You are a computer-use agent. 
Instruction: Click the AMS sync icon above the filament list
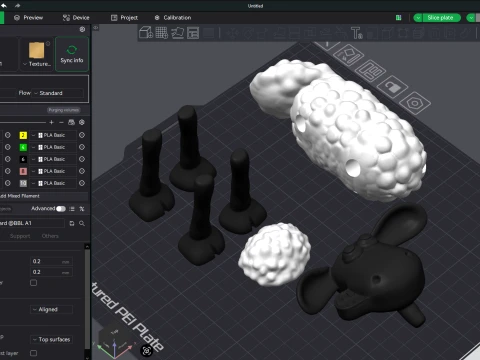(x=71, y=122)
